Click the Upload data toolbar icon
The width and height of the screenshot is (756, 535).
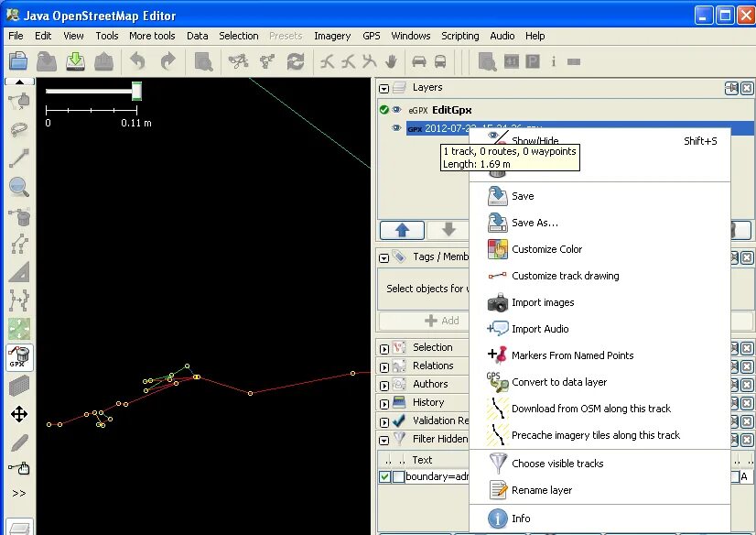[x=103, y=61]
